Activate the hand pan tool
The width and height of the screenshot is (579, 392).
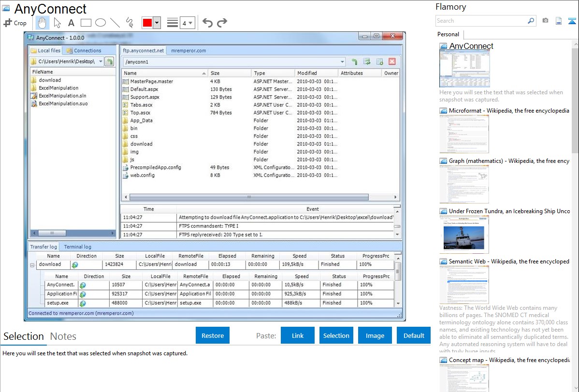coord(42,23)
